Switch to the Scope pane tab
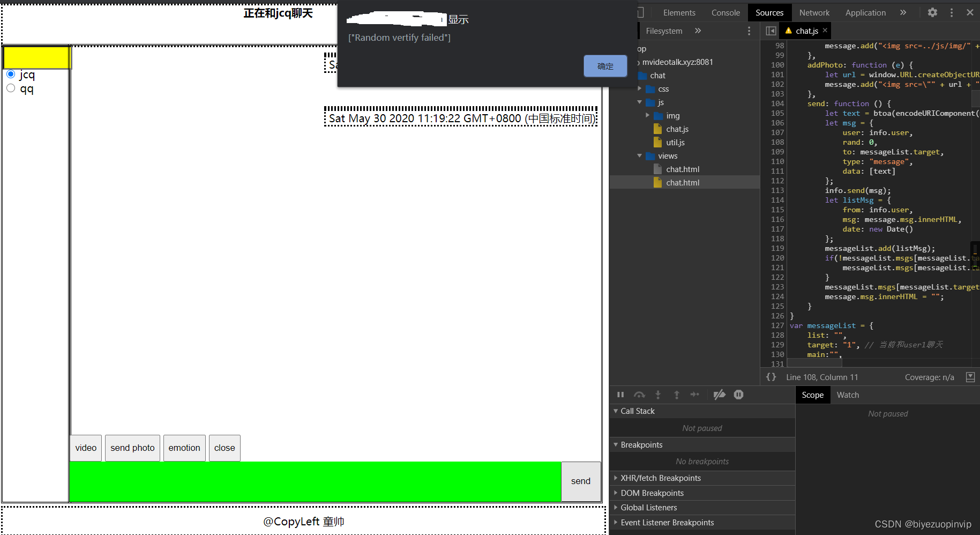Screen dimensions: 980x535 pos(812,395)
